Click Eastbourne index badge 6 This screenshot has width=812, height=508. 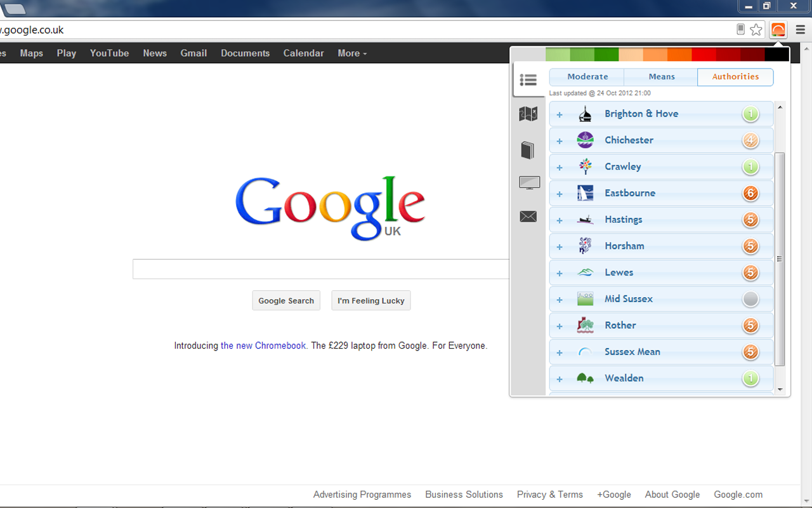click(750, 193)
